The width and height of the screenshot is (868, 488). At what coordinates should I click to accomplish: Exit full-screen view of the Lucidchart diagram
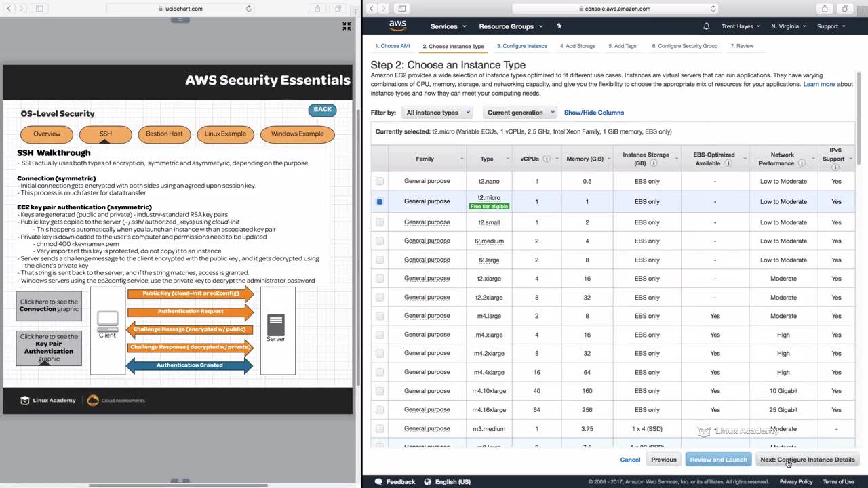pos(347,26)
